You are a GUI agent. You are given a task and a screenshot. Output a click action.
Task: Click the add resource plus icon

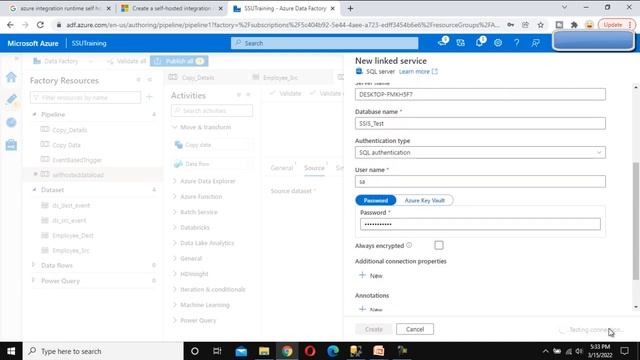tap(149, 97)
